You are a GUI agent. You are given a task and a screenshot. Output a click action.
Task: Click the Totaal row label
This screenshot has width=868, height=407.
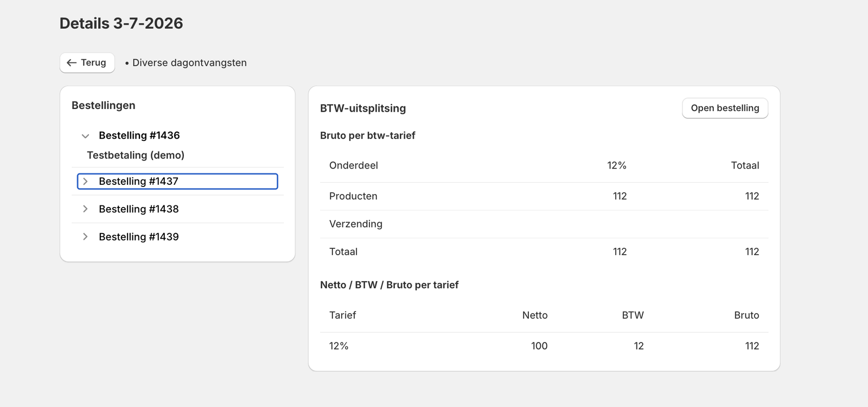click(x=343, y=252)
